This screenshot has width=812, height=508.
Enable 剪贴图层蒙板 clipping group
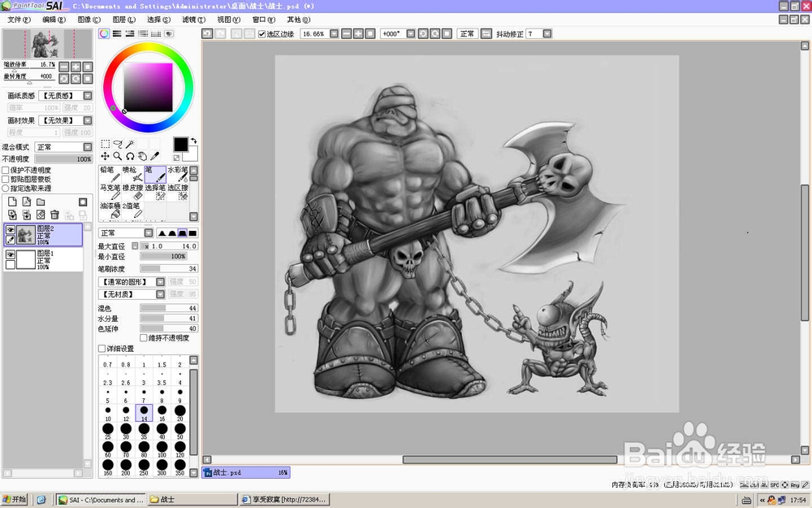click(6, 179)
